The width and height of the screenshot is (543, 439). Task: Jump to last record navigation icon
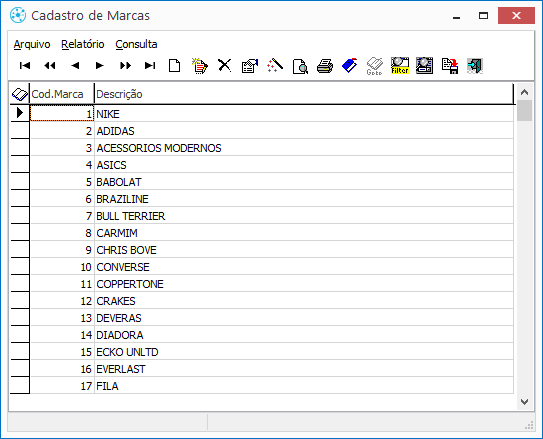coord(150,65)
